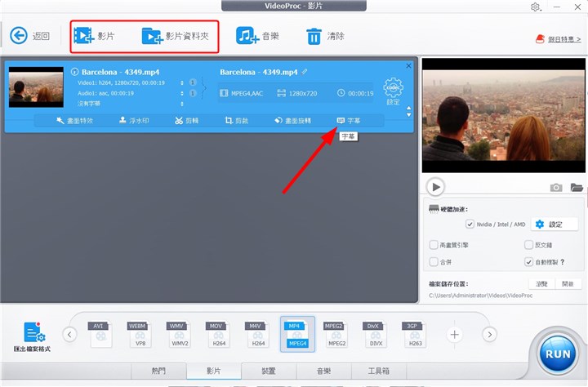Open codec 設定 options

pyautogui.click(x=393, y=91)
